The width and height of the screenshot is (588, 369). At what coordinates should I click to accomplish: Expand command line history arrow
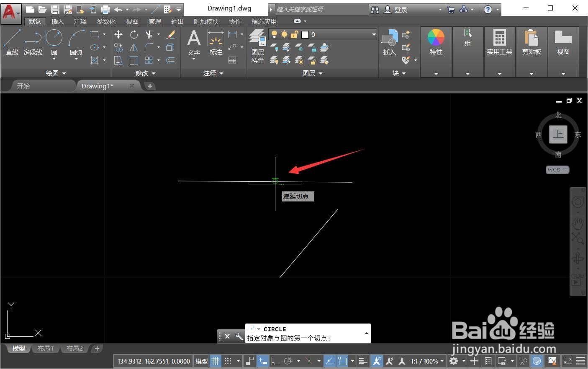pyautogui.click(x=367, y=333)
